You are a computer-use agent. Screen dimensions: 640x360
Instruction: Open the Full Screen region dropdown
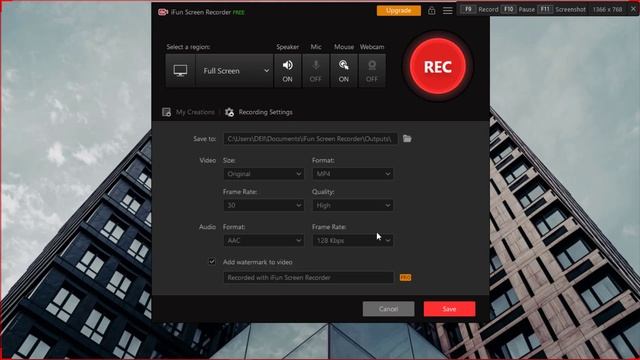(x=234, y=71)
